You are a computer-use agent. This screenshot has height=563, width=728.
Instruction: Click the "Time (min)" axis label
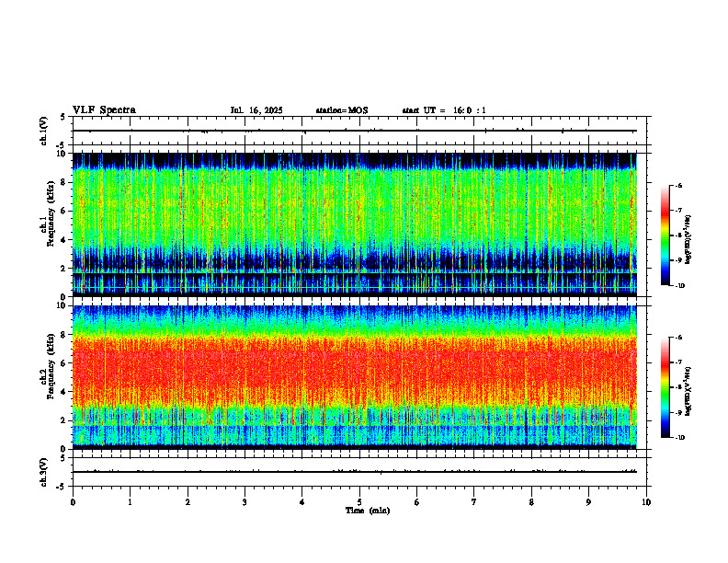point(368,511)
